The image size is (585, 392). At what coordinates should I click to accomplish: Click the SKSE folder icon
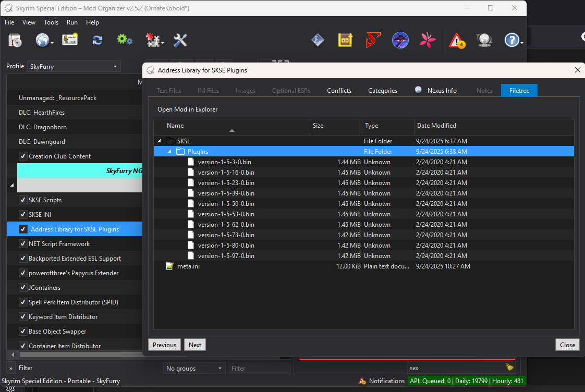(x=170, y=141)
